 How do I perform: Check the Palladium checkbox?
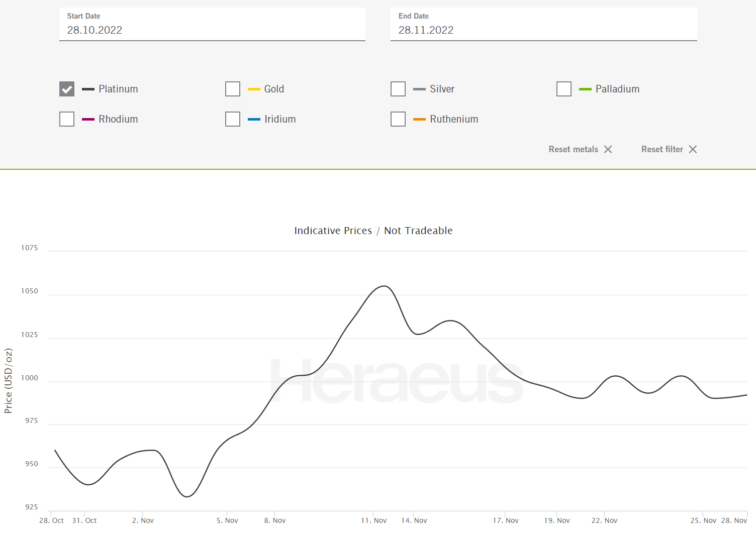pyautogui.click(x=564, y=89)
